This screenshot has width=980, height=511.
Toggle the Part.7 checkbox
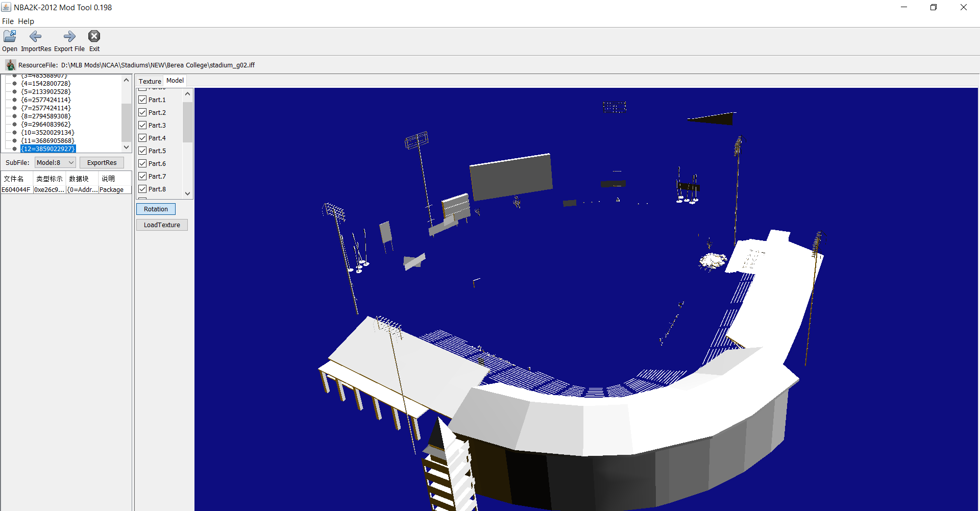[x=142, y=176]
